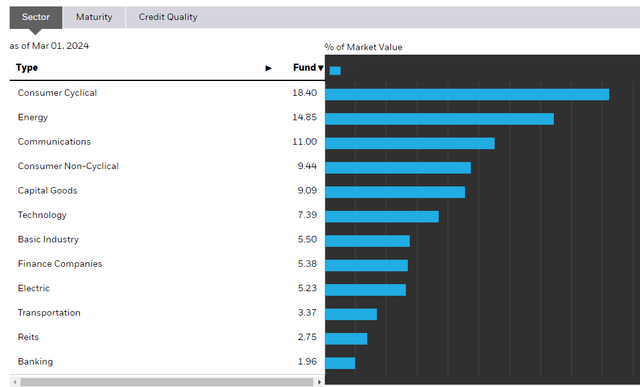Select the Finance Companies row label

click(60, 264)
